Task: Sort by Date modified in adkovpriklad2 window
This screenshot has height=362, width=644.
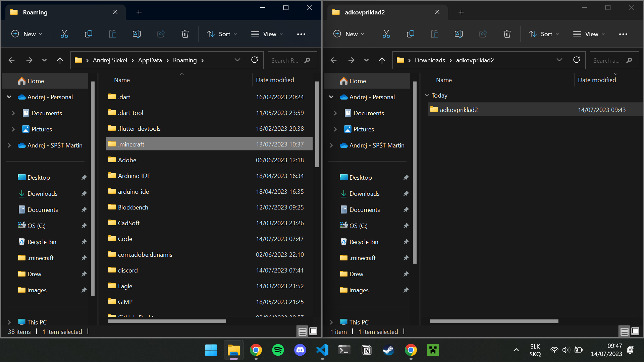Action: point(597,80)
